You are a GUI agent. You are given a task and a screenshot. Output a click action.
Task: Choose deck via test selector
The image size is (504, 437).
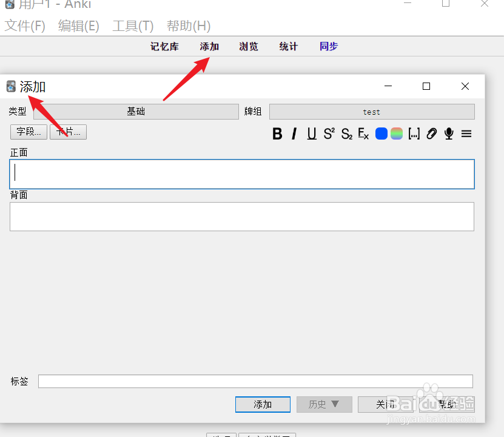point(372,112)
